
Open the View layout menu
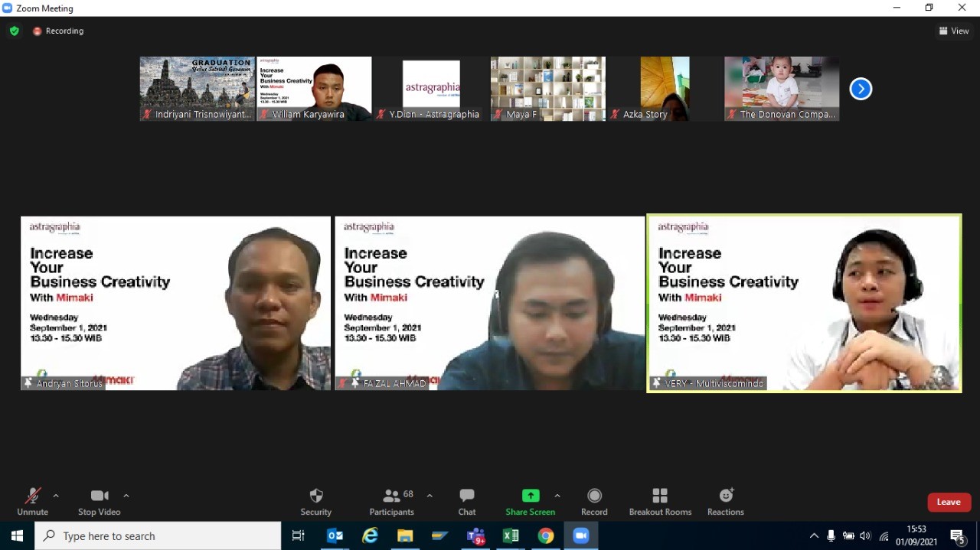(954, 31)
